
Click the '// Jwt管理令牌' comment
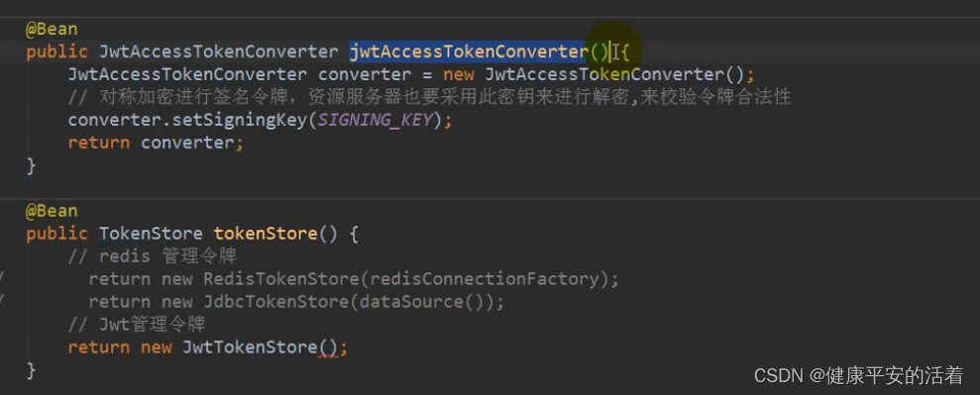click(x=137, y=325)
